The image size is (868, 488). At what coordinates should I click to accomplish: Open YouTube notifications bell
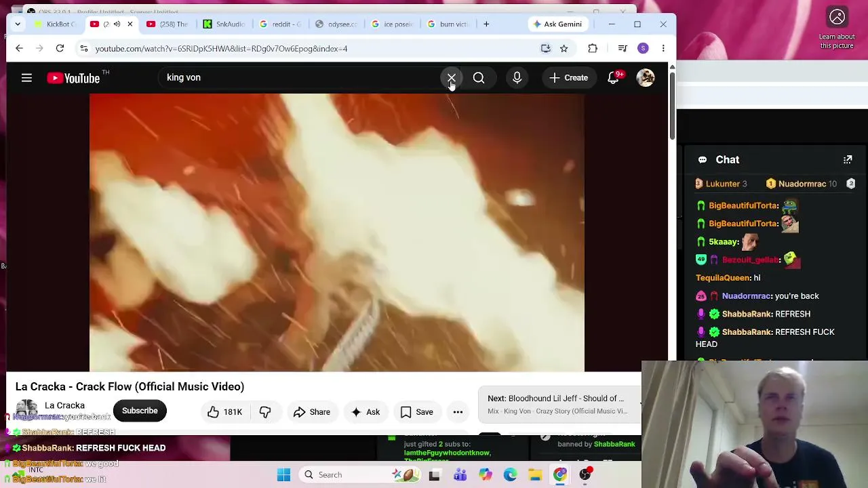coord(613,78)
